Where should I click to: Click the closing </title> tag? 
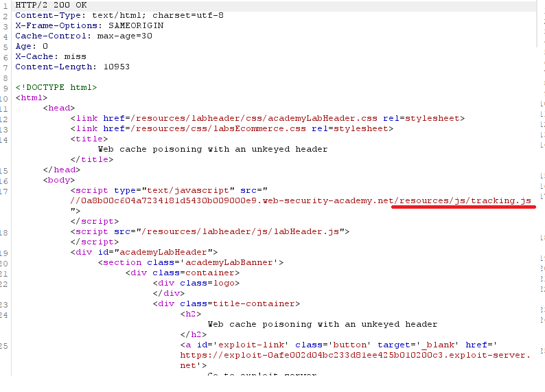92,159
